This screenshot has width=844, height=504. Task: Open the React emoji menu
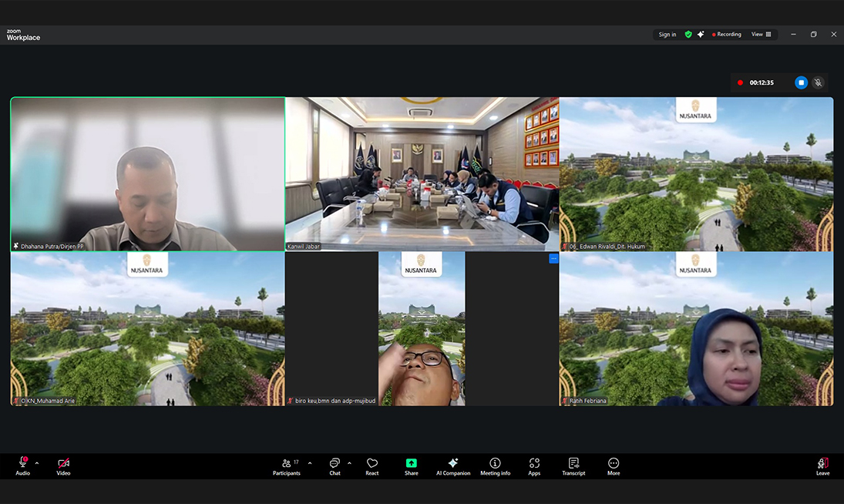tap(372, 465)
